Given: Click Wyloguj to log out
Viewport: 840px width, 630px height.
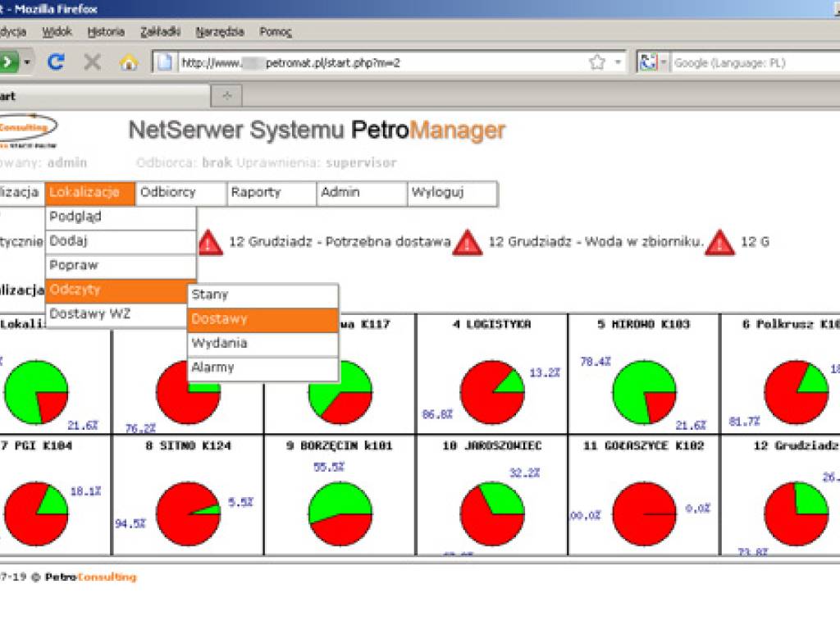Looking at the screenshot, I should pos(452,193).
